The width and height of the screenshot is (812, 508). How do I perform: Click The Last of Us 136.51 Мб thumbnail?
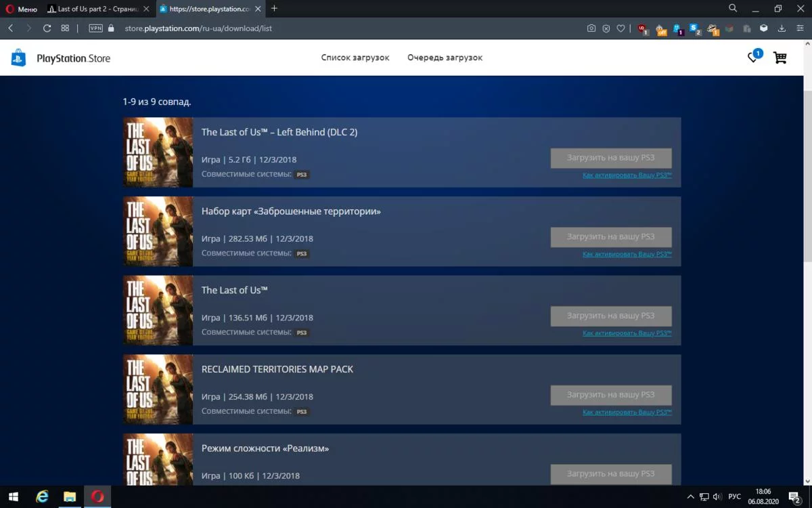click(x=158, y=310)
